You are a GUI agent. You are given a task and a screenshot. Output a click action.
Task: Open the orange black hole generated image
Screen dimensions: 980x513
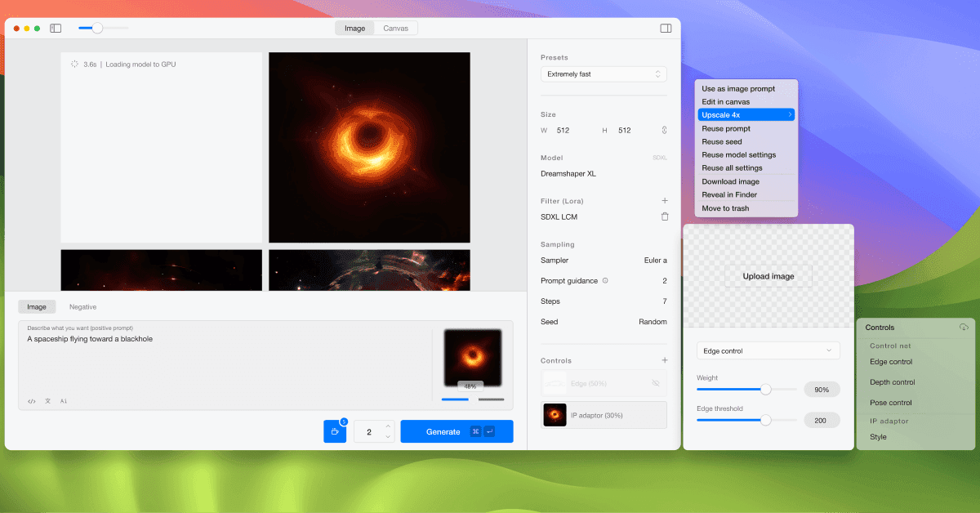click(369, 147)
